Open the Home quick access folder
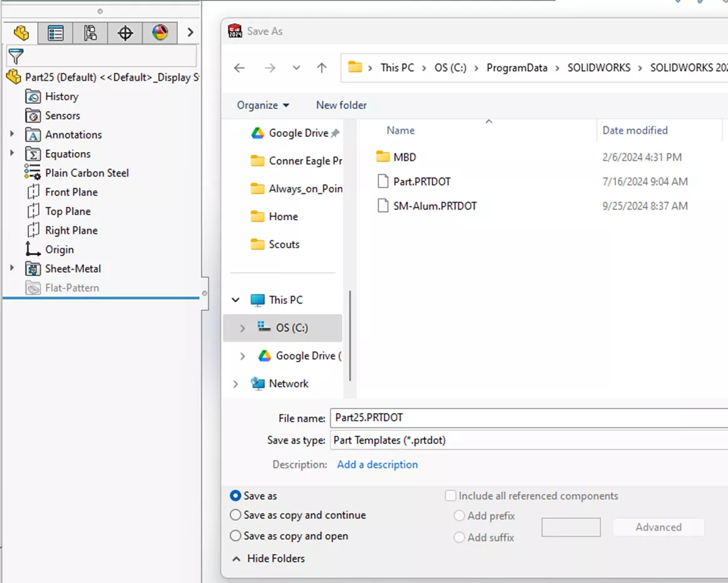Screen dimensions: 728x583 [x=274, y=216]
